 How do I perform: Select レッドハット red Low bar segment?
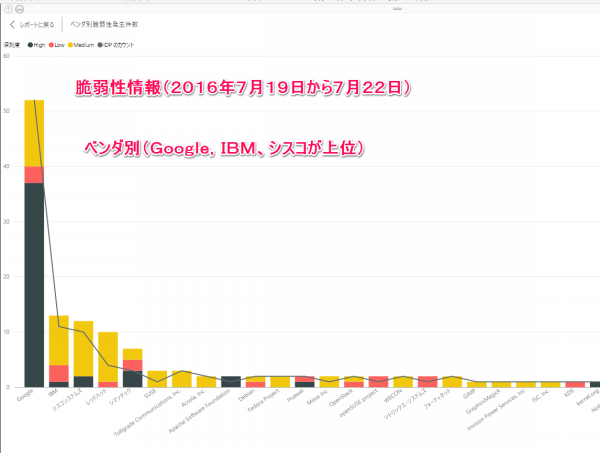tap(108, 385)
